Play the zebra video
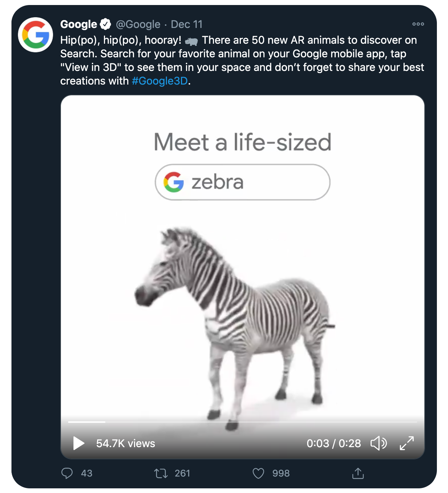This screenshot has width=448, height=493. 78,443
